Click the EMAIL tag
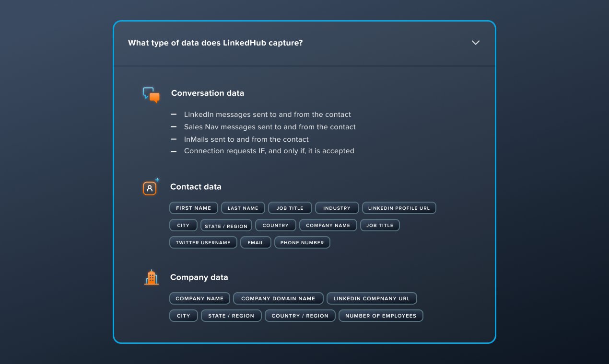609x364 pixels. (x=256, y=242)
